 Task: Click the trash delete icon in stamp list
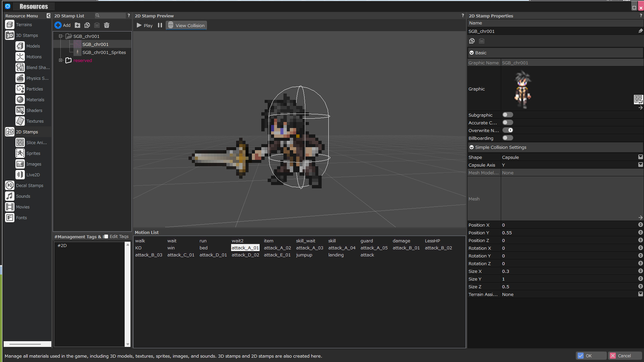(x=107, y=25)
